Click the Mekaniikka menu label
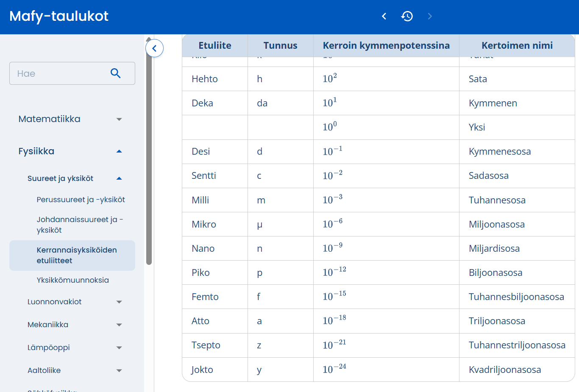This screenshot has width=579, height=392. point(48,325)
